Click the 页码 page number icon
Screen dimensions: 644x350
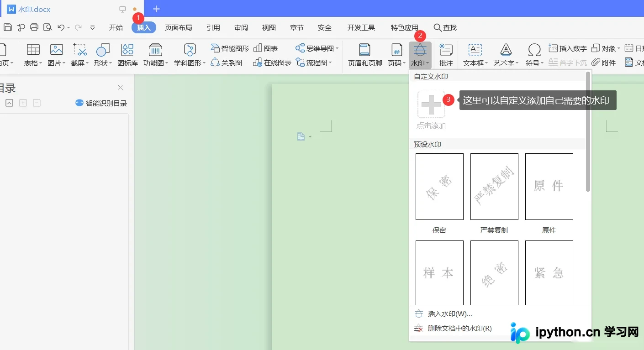coord(396,50)
